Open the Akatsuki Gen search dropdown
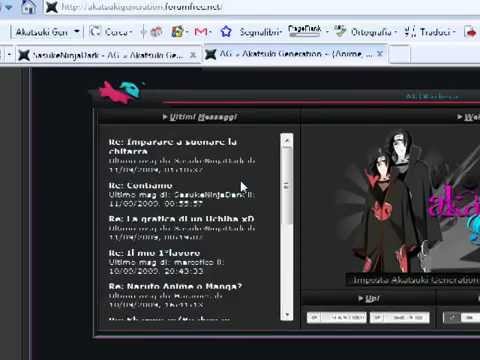Viewport: 480px width, 360px height. click(x=77, y=31)
